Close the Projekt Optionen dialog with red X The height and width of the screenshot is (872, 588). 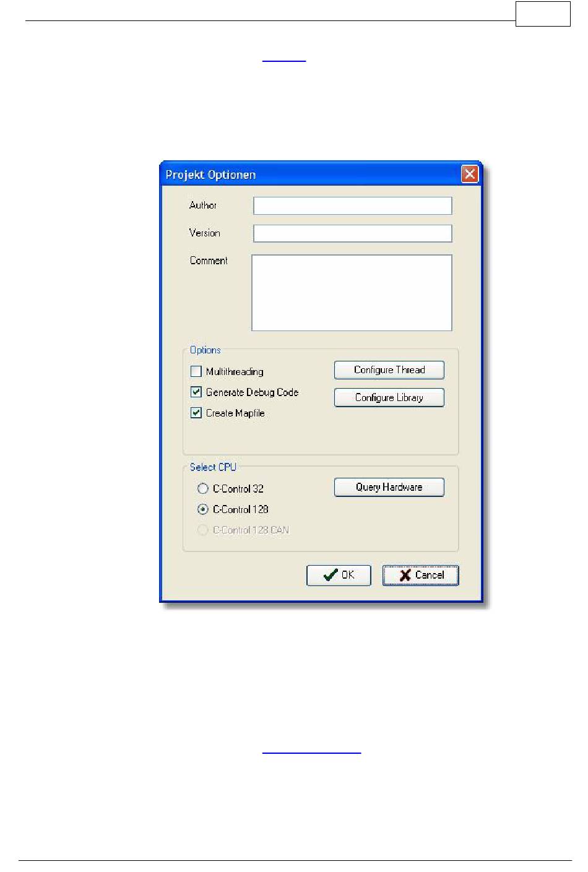[470, 174]
